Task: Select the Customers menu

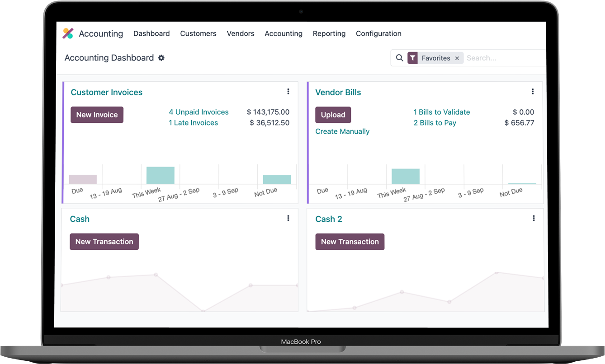Action: point(198,33)
